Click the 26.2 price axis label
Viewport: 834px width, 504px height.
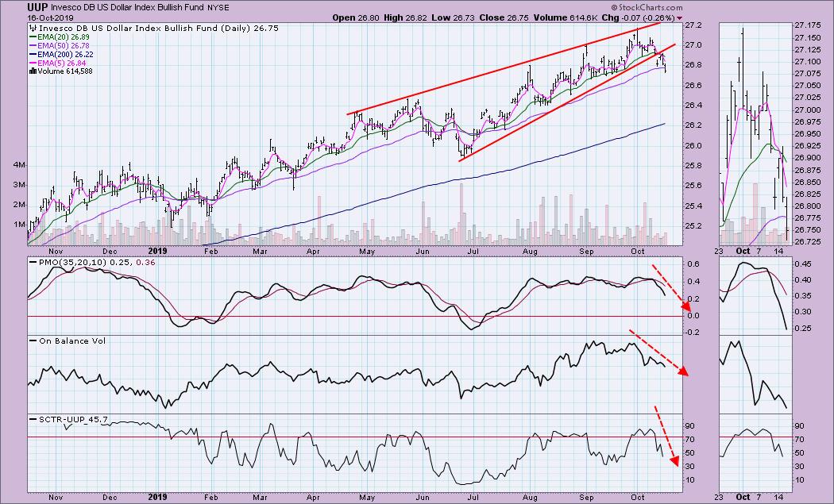point(693,125)
